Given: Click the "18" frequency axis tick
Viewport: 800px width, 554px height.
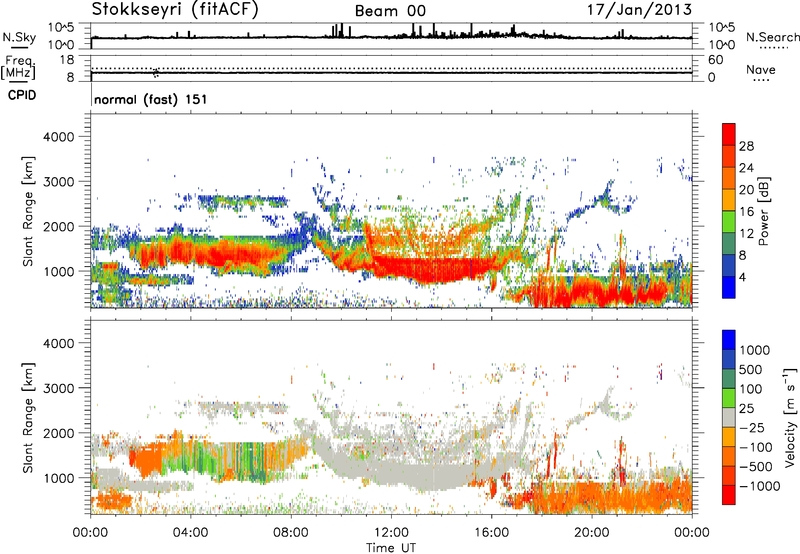Looking at the screenshot, I should [x=67, y=60].
